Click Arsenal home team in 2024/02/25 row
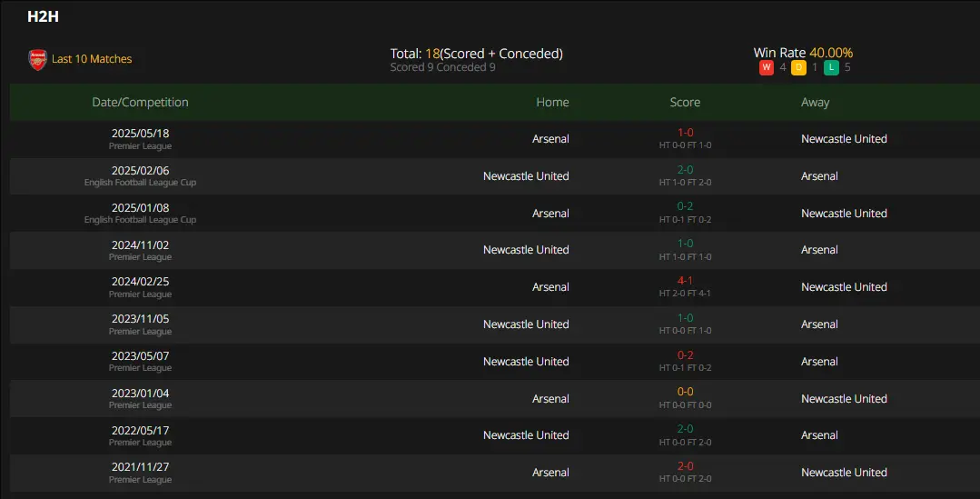Image resolution: width=980 pixels, height=499 pixels. [x=550, y=287]
